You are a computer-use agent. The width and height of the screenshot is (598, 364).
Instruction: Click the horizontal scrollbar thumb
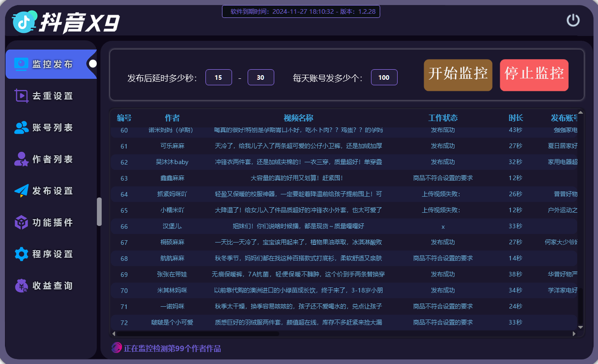pos(197,333)
